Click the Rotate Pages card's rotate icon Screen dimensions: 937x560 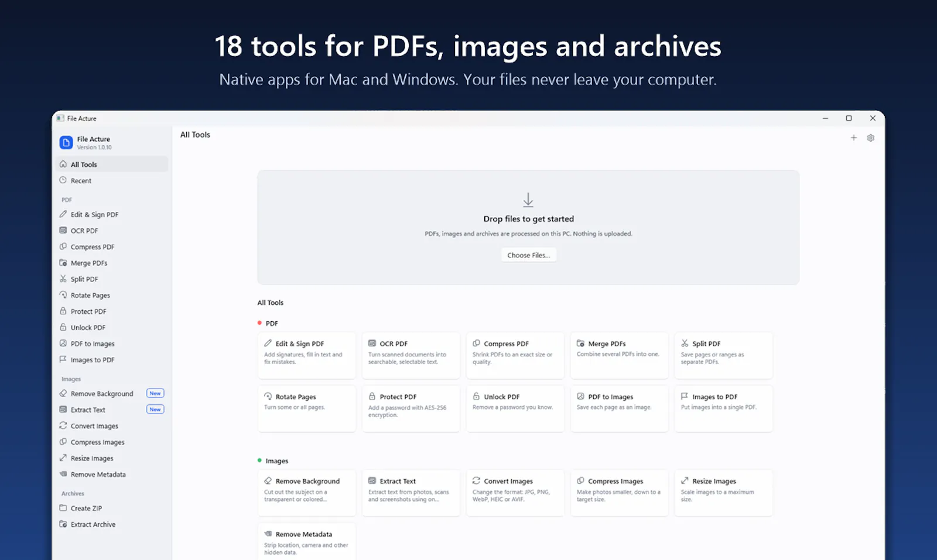(x=268, y=396)
